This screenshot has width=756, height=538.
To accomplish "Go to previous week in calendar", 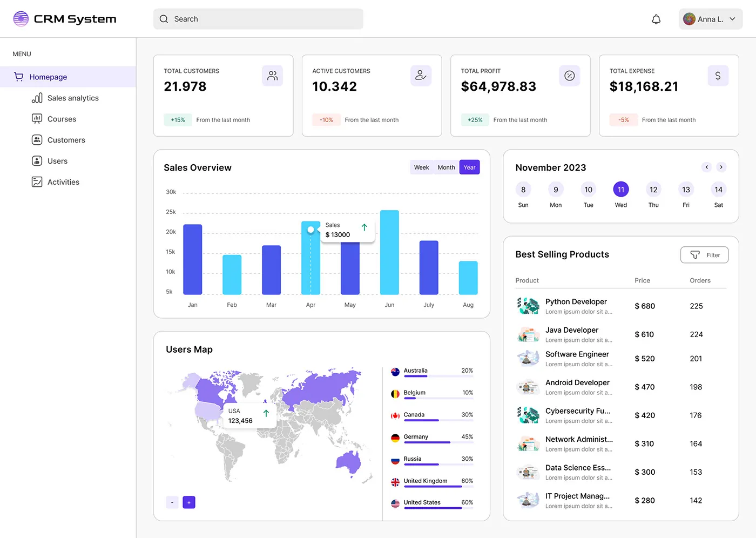I will [x=706, y=167].
